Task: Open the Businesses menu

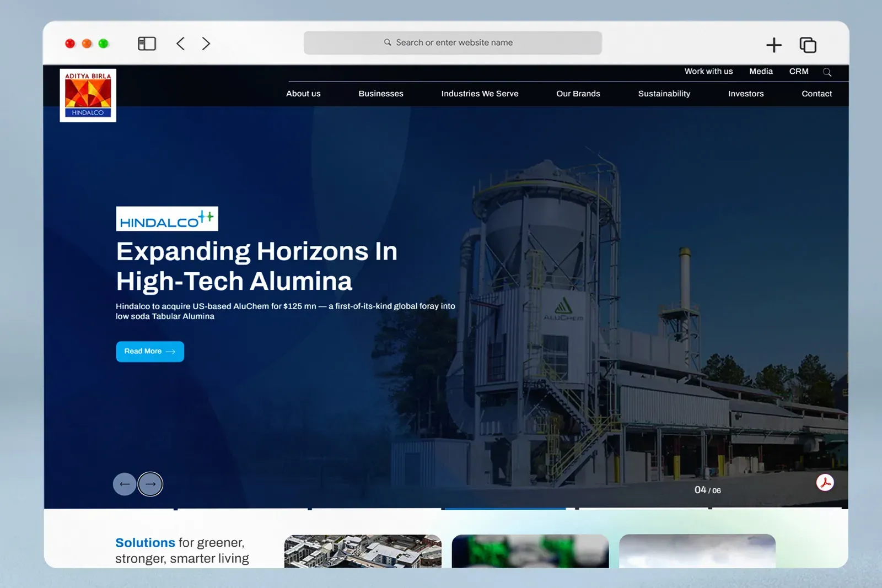Action: pos(381,94)
